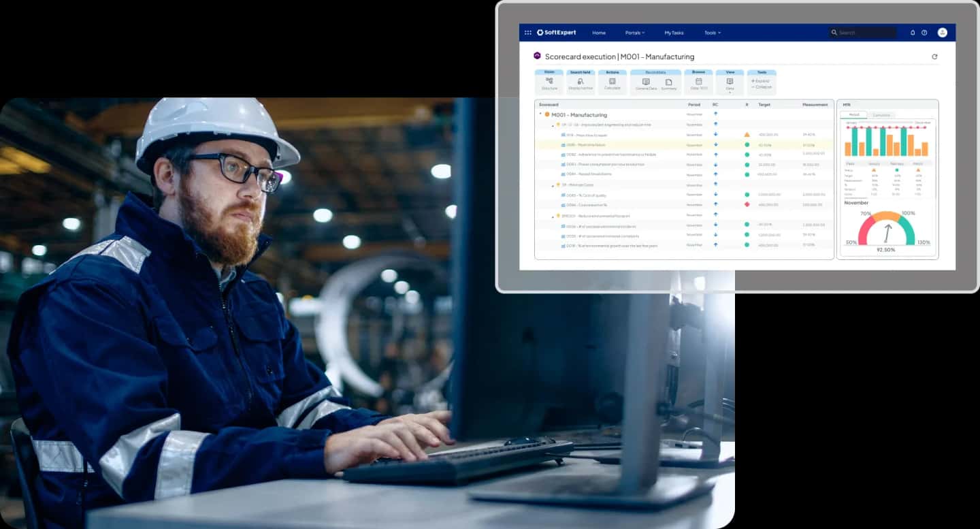
Task: Click the 'November' heading above the gauge
Action: coord(857,203)
